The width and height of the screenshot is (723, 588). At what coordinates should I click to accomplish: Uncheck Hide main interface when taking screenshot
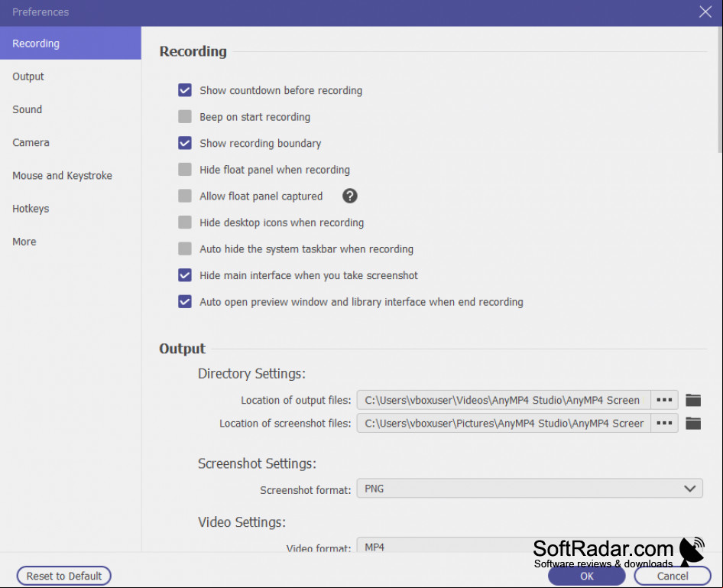tap(185, 275)
